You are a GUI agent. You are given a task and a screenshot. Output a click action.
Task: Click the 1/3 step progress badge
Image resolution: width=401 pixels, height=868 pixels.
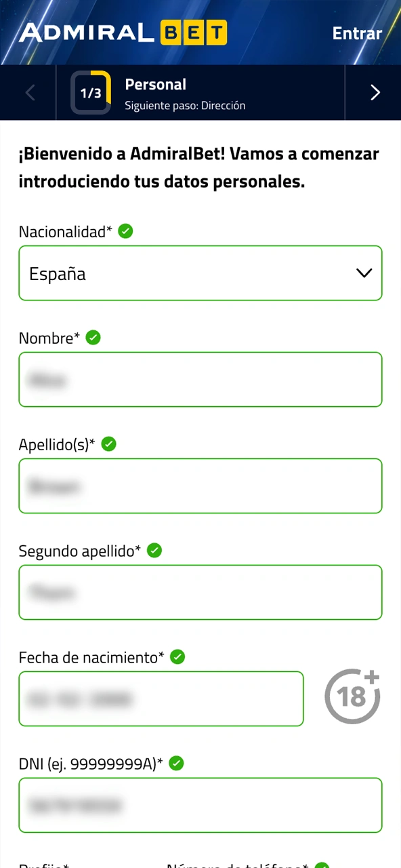pyautogui.click(x=91, y=92)
